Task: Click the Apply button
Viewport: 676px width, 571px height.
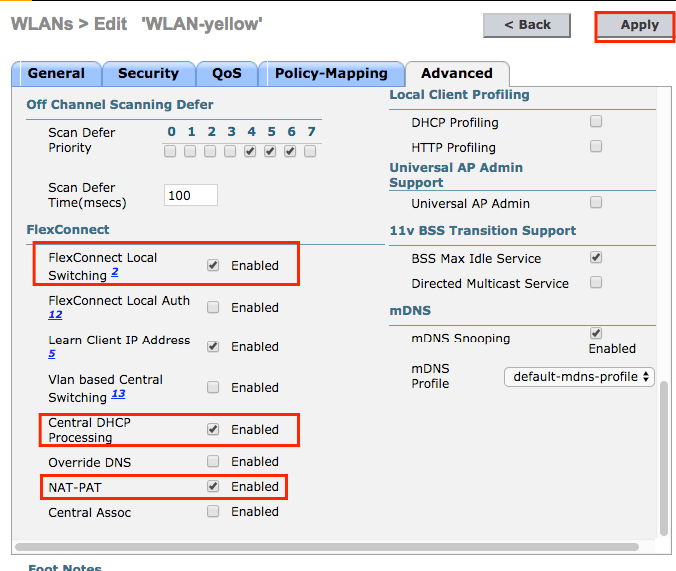Action: point(635,25)
